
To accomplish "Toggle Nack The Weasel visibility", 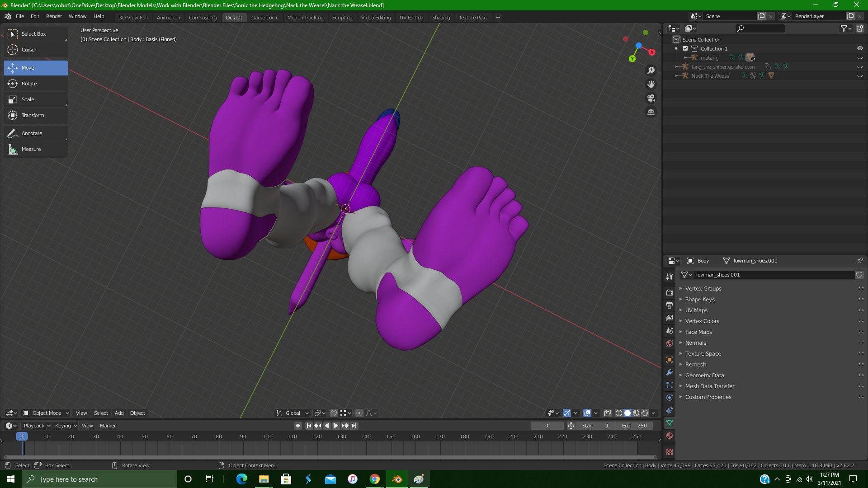I will click(x=860, y=76).
